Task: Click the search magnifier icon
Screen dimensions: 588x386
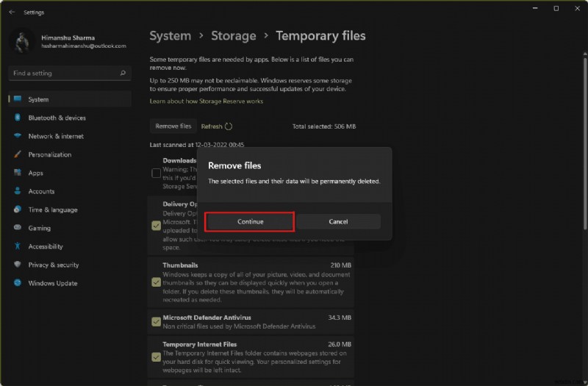Action: (123, 73)
